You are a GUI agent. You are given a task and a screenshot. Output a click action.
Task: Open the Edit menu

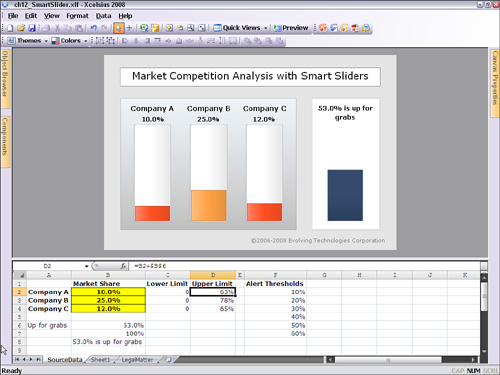point(31,16)
